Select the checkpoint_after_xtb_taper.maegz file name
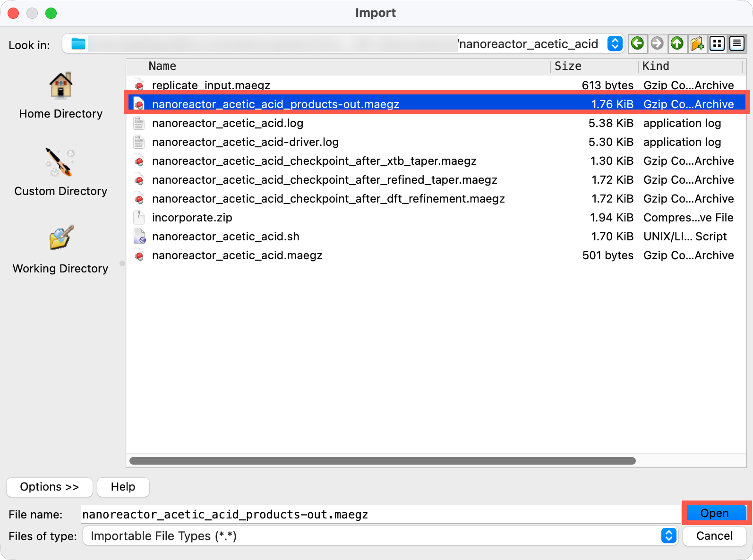The image size is (753, 560). 314,161
